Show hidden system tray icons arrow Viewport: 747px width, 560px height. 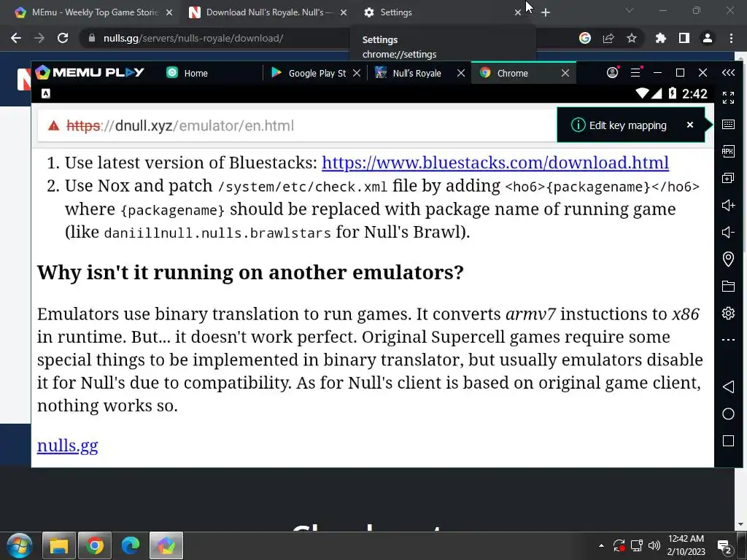601,545
